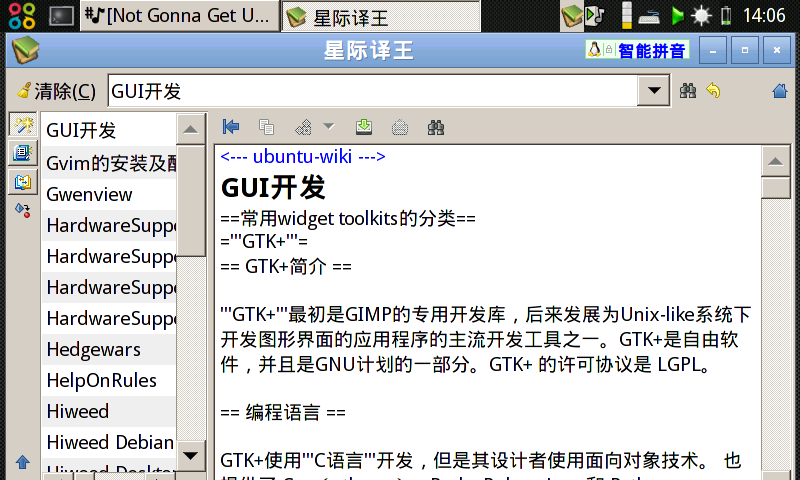The height and width of the screenshot is (480, 800).
Task: Open the dropdown arrow next to diamonds icon
Action: [329, 126]
